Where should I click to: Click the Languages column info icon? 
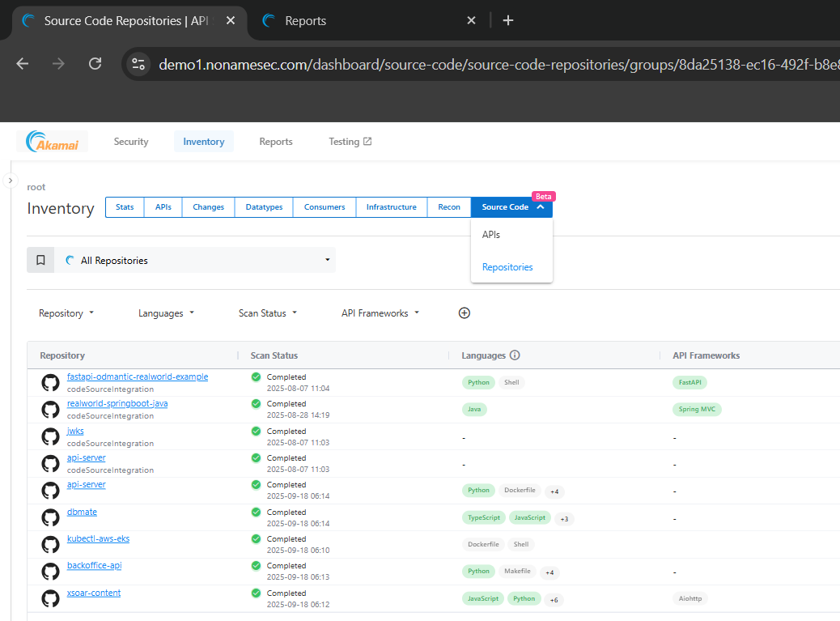pyautogui.click(x=515, y=355)
